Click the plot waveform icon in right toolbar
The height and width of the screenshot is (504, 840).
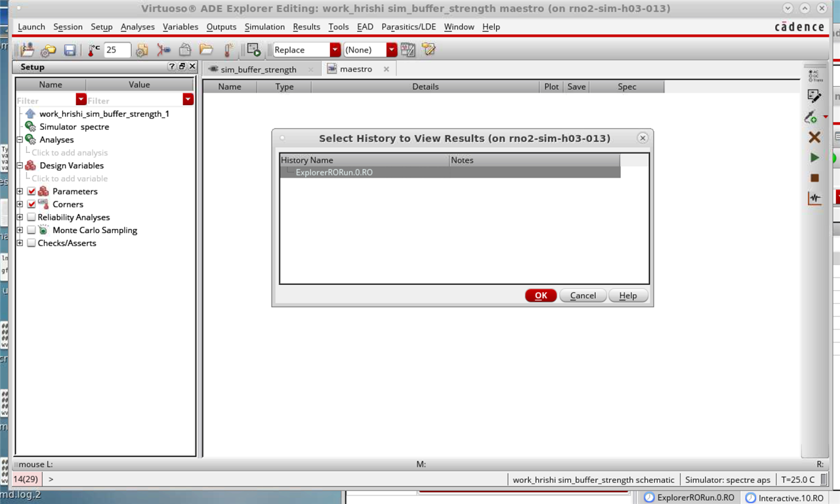point(814,198)
